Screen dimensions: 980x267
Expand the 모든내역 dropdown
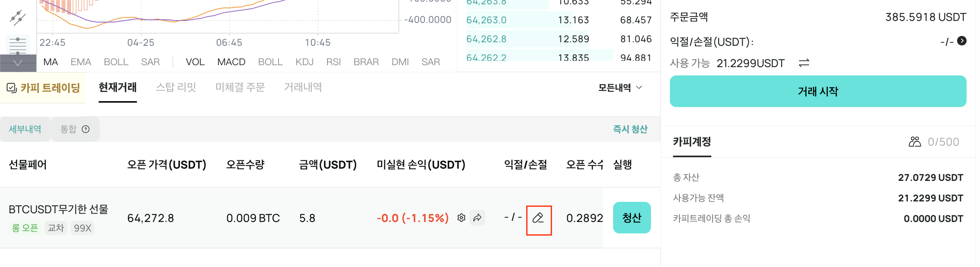tap(620, 88)
